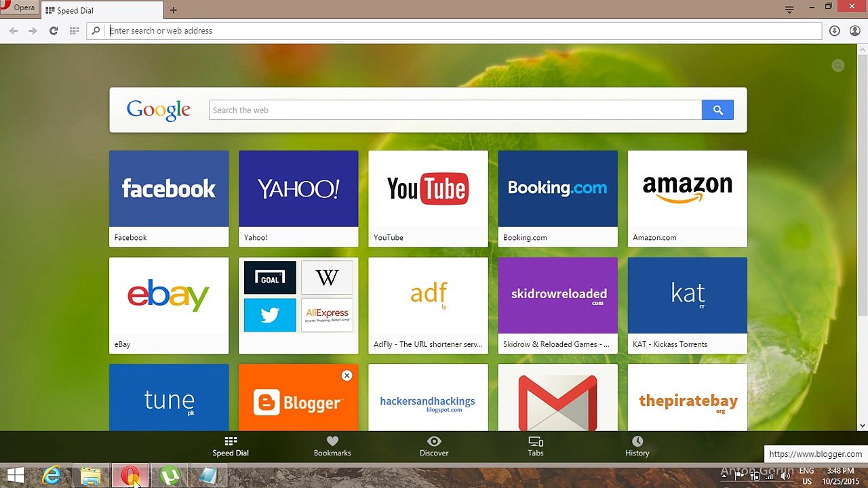Image resolution: width=868 pixels, height=488 pixels.
Task: Open the YouTube speed dial tile
Action: coord(428,199)
